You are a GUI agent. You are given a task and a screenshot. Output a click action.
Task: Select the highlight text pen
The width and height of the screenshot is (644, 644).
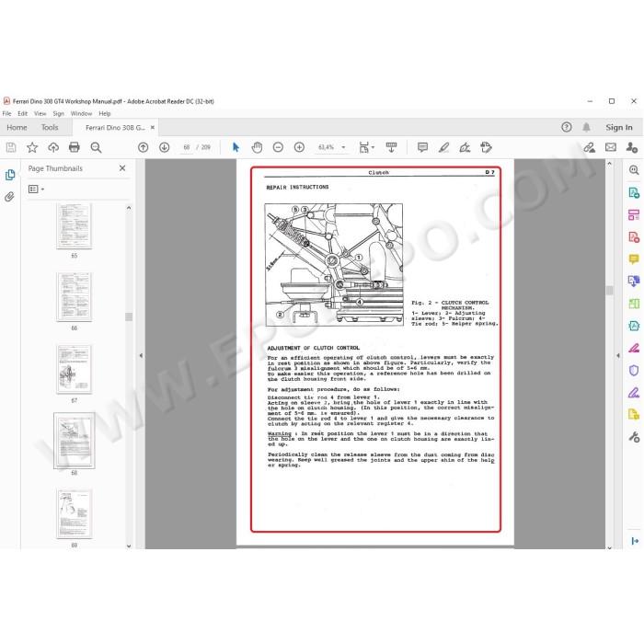click(444, 147)
